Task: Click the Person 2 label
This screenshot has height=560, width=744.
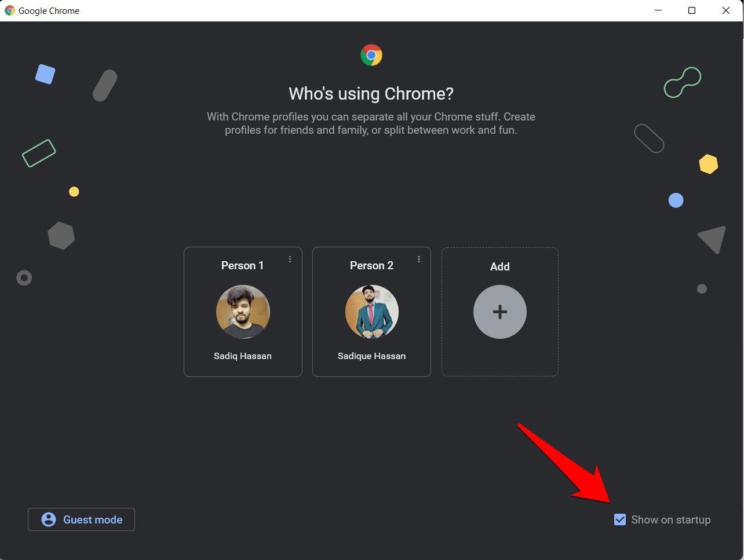Action: pos(371,265)
